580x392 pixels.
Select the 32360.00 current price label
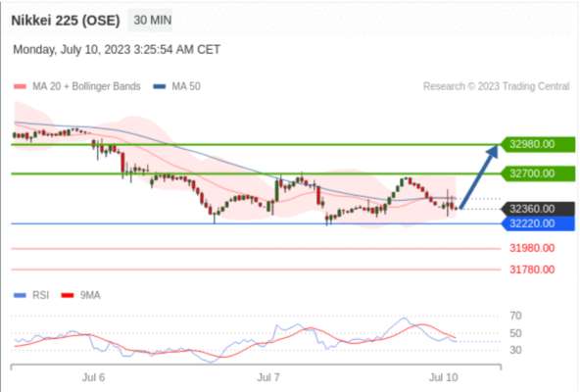pyautogui.click(x=538, y=209)
